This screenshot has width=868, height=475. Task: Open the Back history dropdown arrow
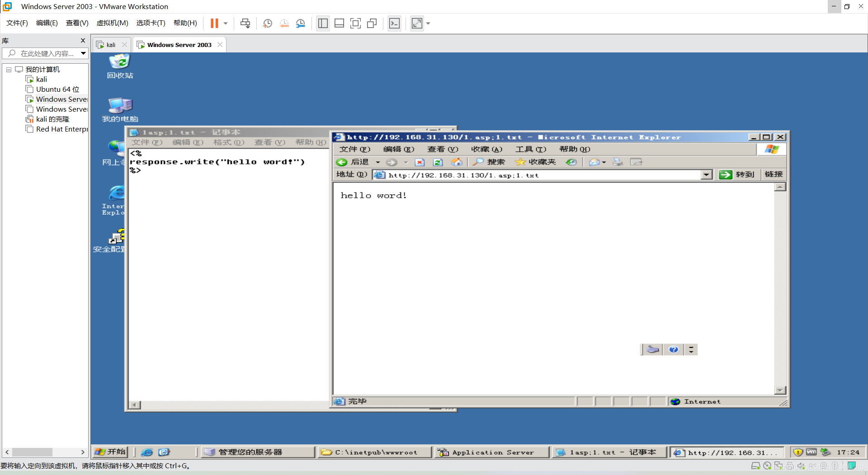(x=378, y=162)
